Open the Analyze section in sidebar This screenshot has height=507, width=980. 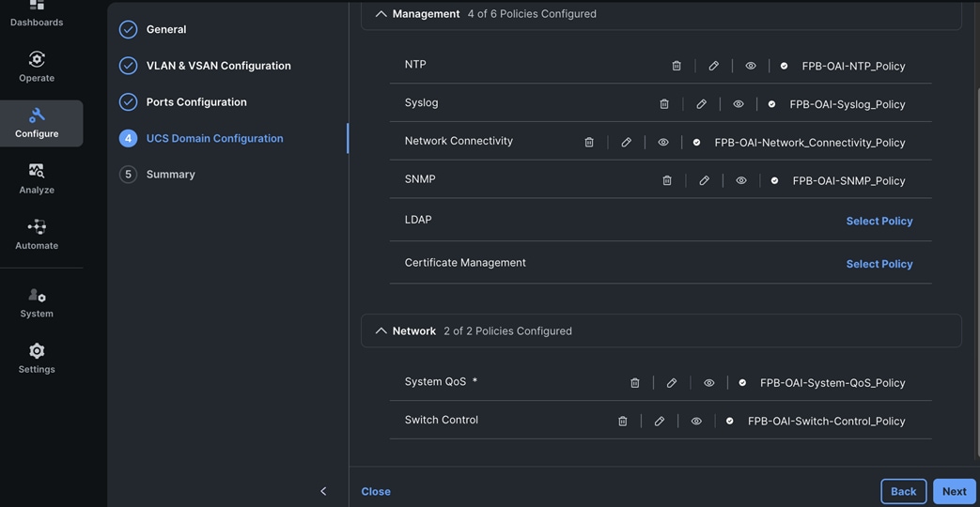coord(37,178)
